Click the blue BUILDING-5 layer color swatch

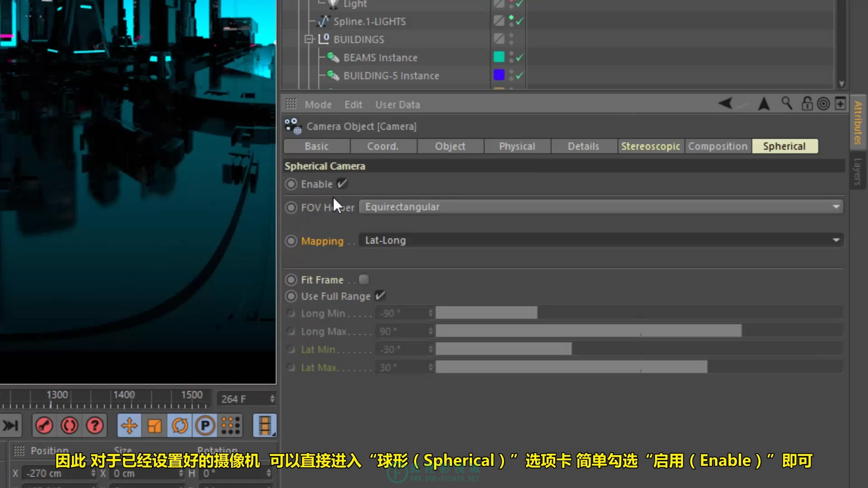coord(499,75)
